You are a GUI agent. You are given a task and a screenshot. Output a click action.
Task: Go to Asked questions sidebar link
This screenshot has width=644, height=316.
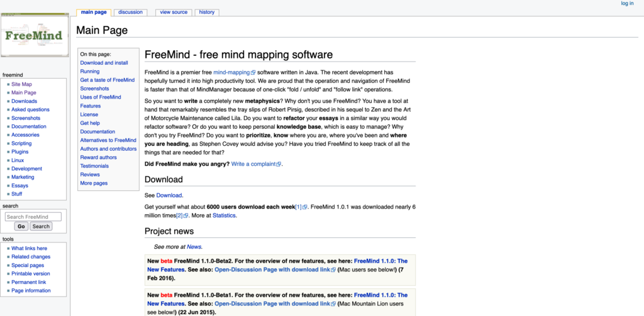click(x=30, y=109)
